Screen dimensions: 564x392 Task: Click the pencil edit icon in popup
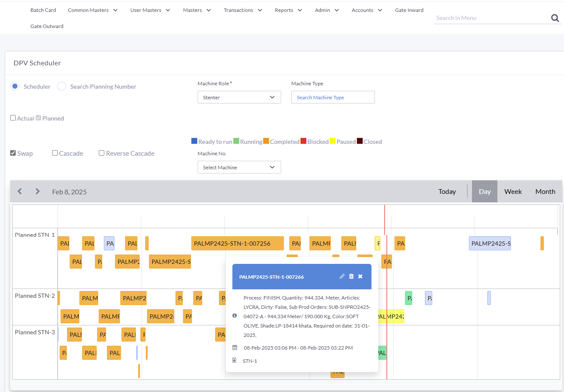(x=342, y=276)
